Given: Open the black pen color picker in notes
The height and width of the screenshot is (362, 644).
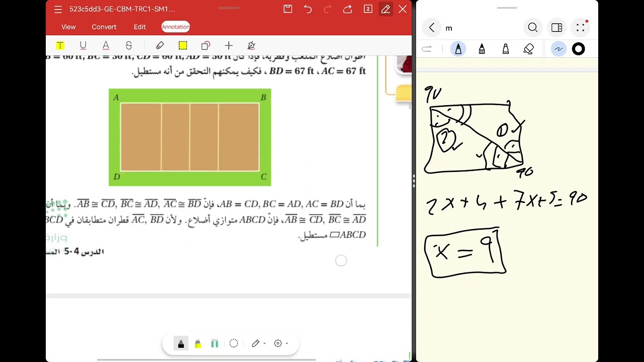Looking at the screenshot, I should coord(579,49).
